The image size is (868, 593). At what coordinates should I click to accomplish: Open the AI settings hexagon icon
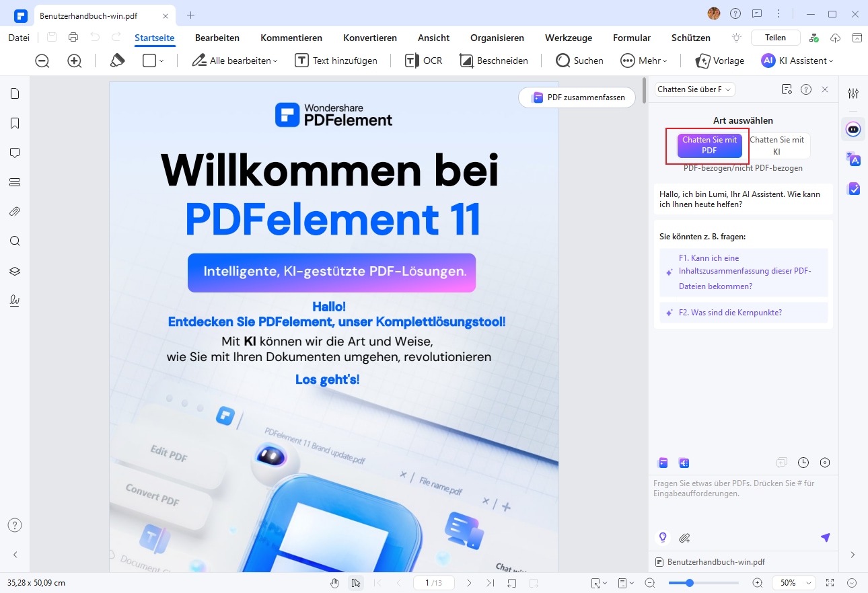pyautogui.click(x=825, y=463)
